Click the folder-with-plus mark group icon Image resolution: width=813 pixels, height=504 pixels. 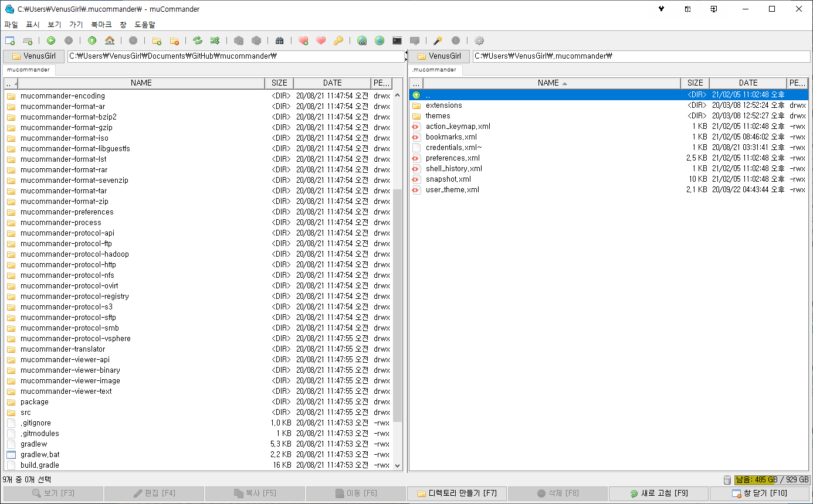pos(157,40)
